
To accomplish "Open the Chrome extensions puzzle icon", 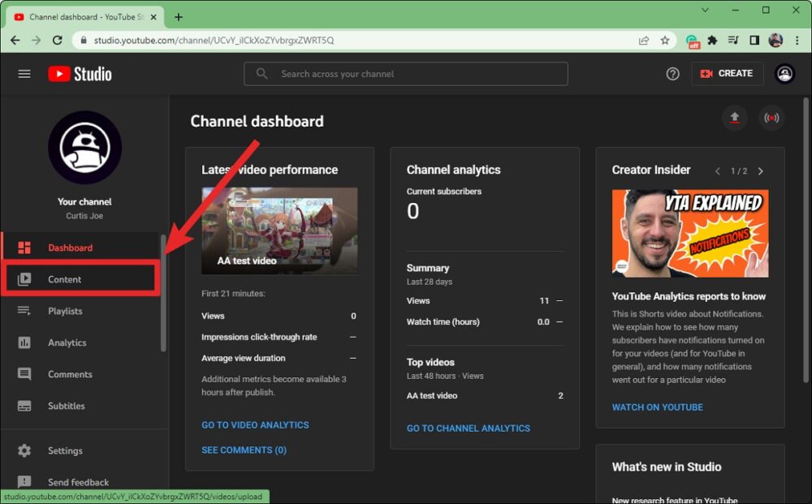I will tap(713, 40).
